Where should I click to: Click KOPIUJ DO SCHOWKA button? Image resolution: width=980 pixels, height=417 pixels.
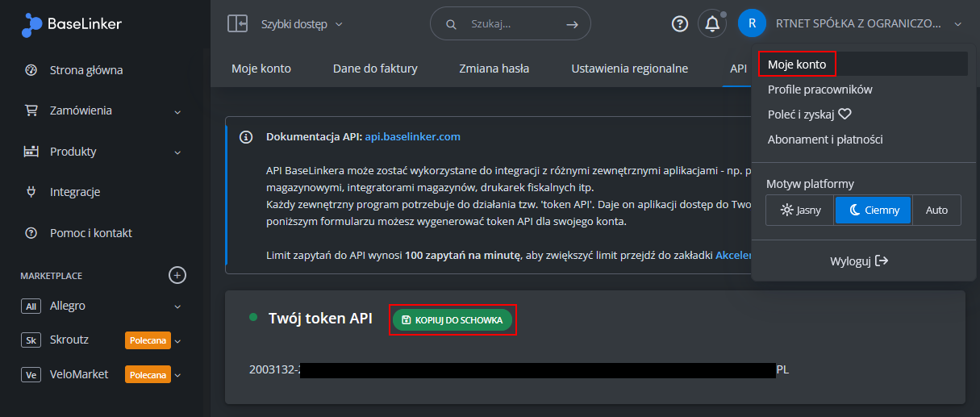(x=452, y=320)
